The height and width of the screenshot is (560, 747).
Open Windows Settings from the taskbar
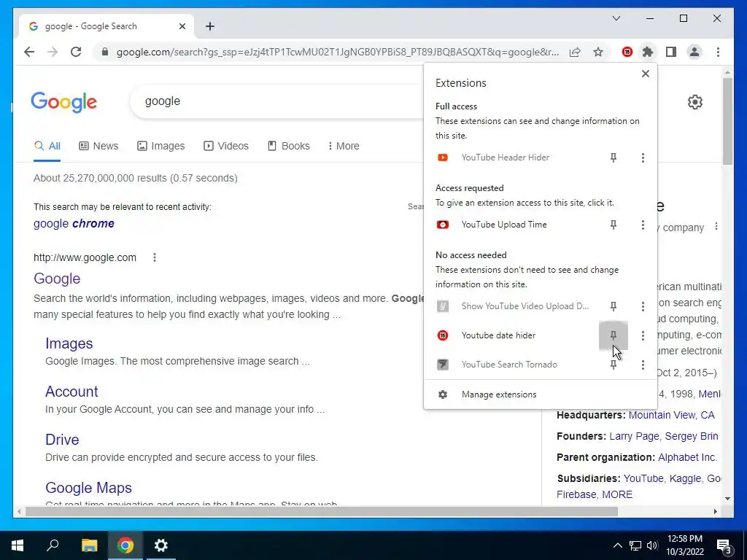coord(161,545)
